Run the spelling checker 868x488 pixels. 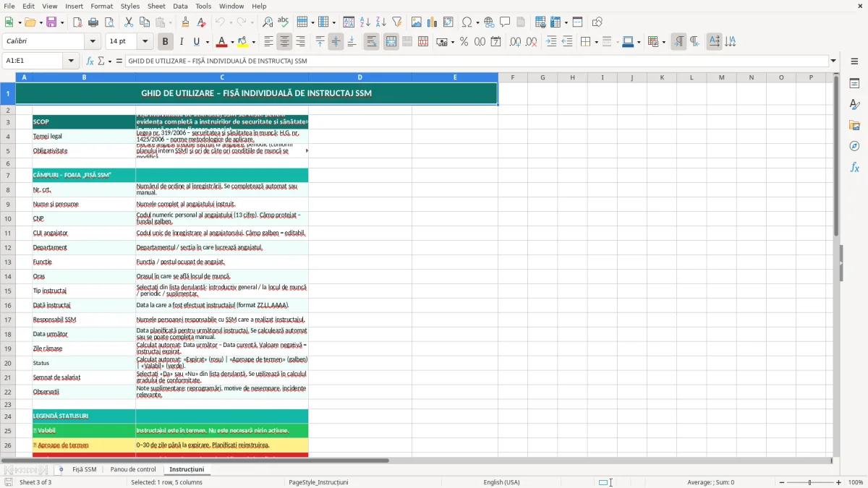pos(283,22)
